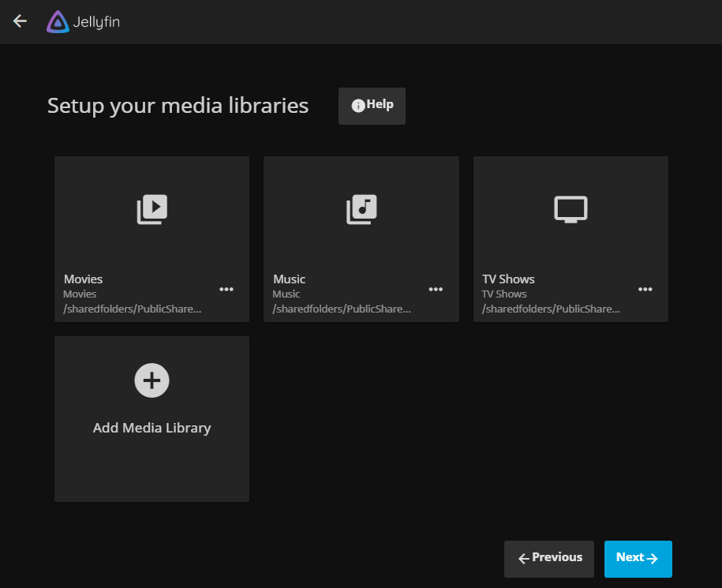Click the Help button text
Screen dimensions: 722x588
(x=380, y=105)
